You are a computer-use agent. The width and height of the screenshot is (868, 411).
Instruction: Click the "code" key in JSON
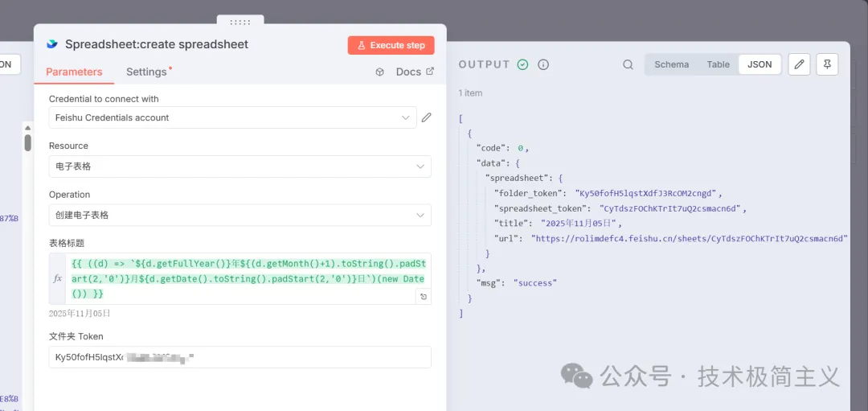(x=493, y=149)
